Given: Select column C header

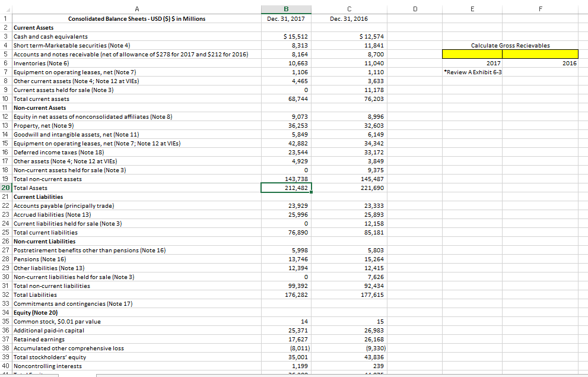Looking at the screenshot, I should [x=349, y=9].
